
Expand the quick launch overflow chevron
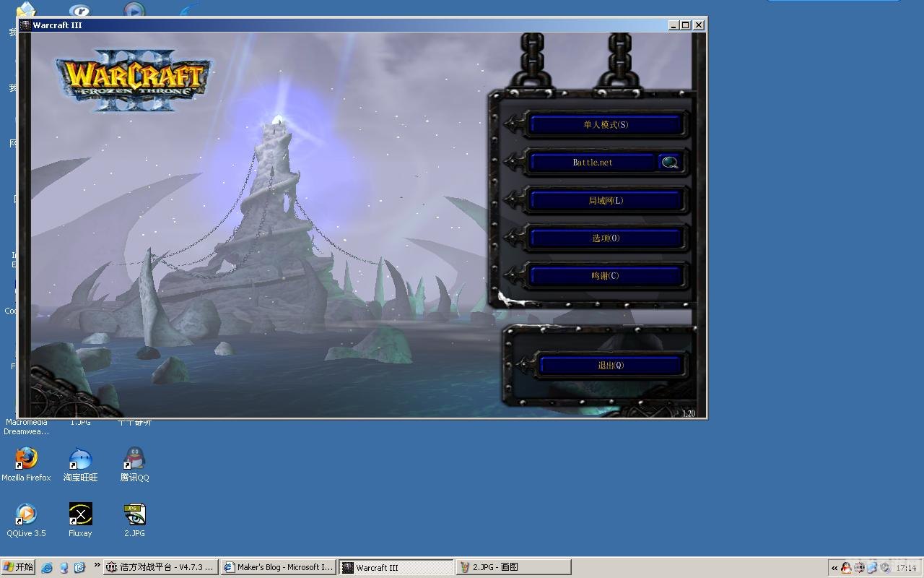[x=97, y=566]
